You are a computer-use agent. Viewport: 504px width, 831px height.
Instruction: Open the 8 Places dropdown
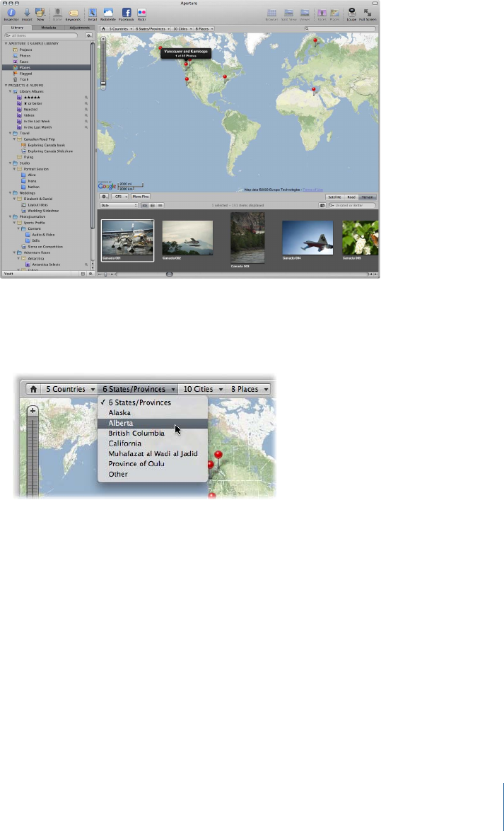[204, 28]
